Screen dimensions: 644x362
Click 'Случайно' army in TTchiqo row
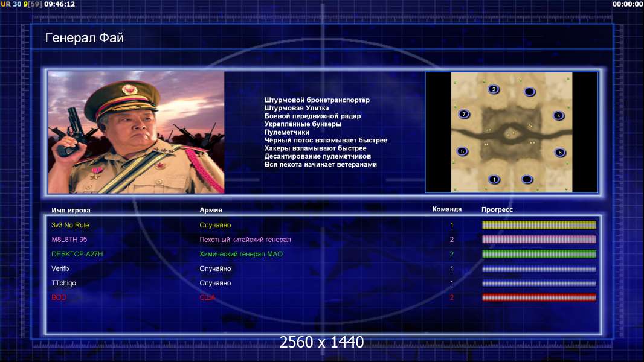[x=215, y=283]
